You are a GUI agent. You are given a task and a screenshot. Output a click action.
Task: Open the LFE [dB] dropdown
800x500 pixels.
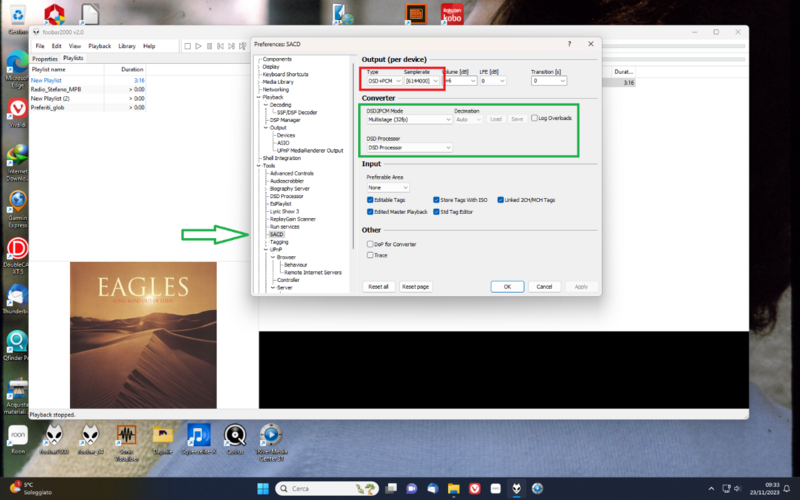pos(492,81)
